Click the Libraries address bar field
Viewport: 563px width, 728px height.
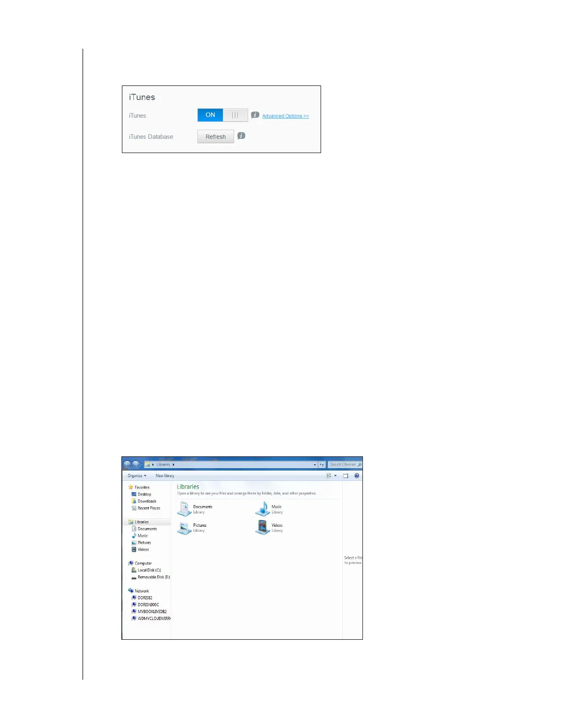[x=231, y=465]
